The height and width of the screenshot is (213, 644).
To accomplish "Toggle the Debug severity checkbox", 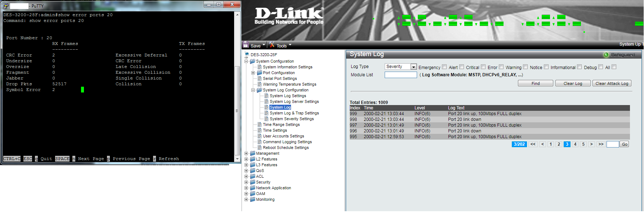I will [600, 67].
